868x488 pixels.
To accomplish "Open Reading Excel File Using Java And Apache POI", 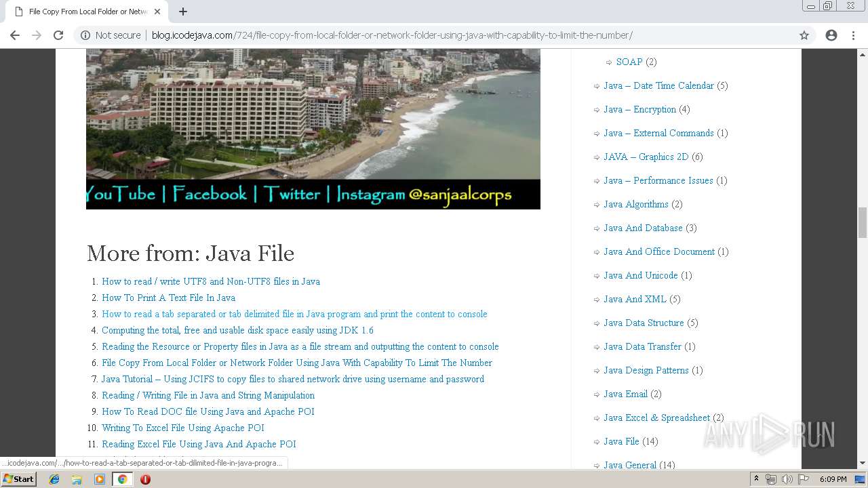I will (199, 444).
